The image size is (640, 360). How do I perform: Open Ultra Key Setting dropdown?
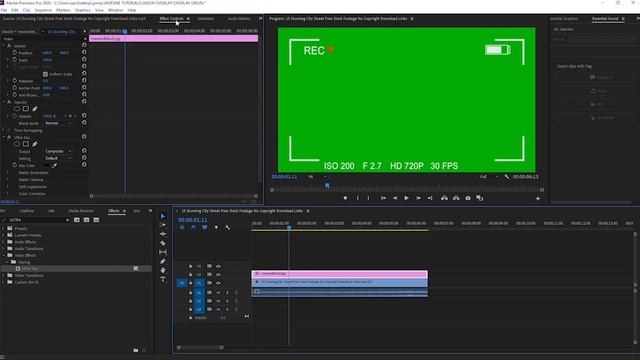(58, 158)
